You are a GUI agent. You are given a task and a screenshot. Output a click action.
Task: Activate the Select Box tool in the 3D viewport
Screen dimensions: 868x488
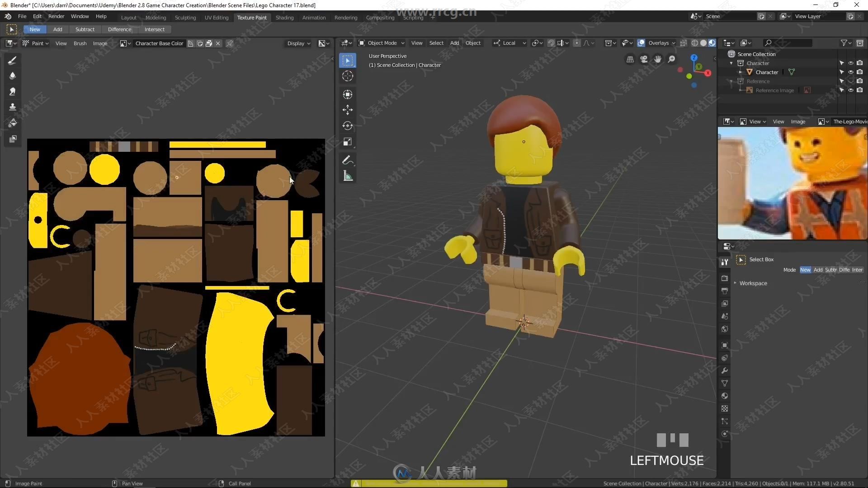[347, 61]
